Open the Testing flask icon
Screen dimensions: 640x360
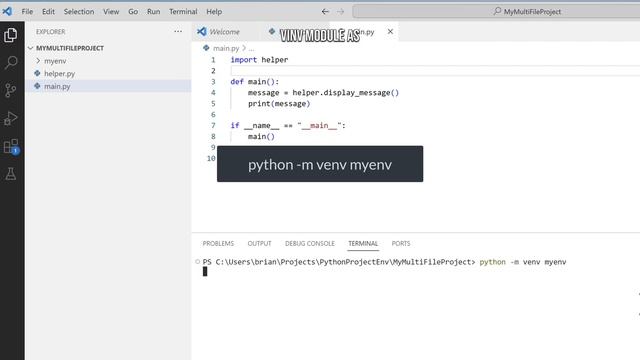(11, 174)
